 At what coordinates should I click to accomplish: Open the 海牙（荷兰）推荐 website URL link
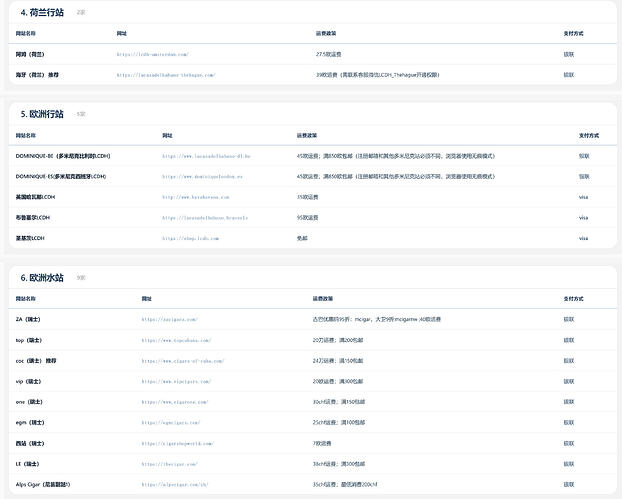coord(166,75)
